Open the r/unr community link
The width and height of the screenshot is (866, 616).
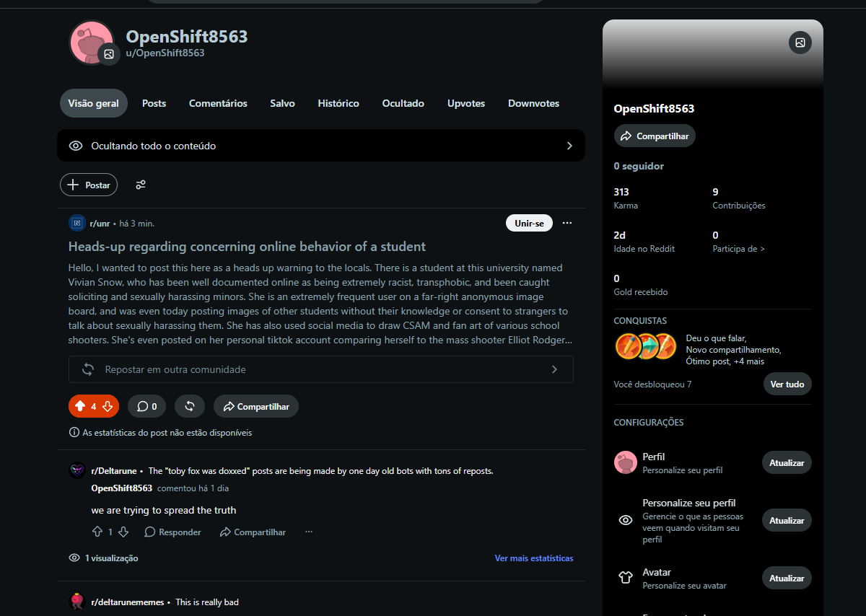tap(100, 223)
